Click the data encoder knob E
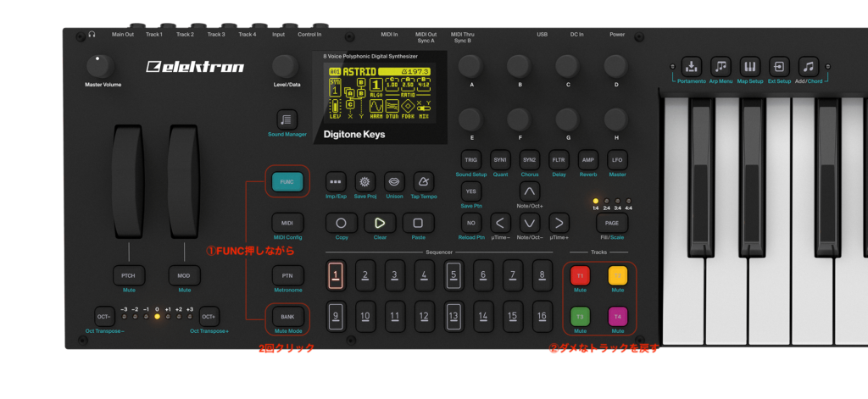Image resolution: width=868 pixels, height=399 pixels. click(x=470, y=119)
